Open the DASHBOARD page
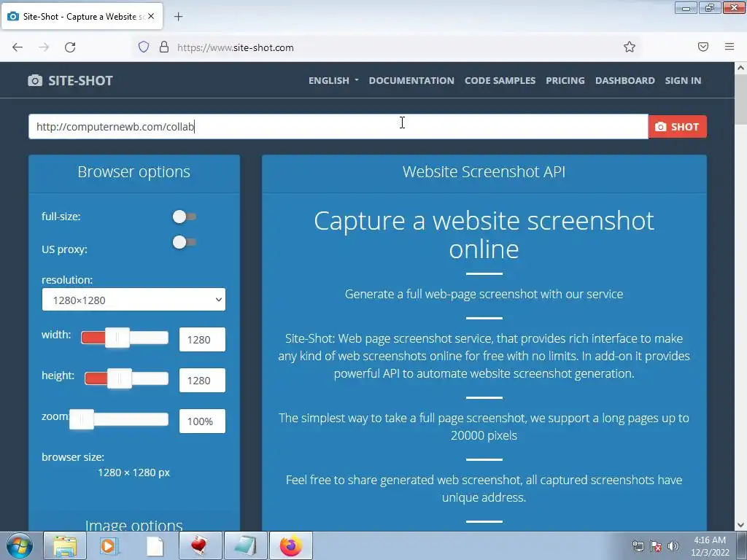Screen dimensions: 747x560 (625, 80)
